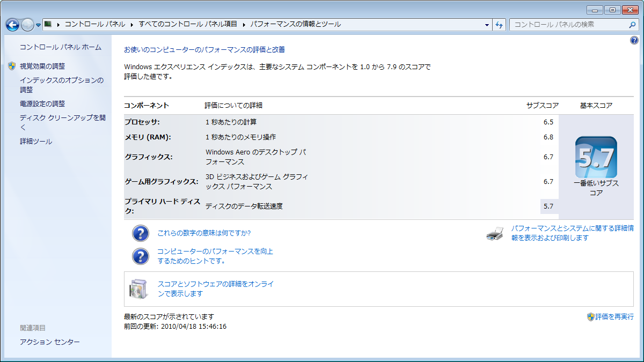The image size is (644, 362).
Task: Click the 5.7 base score badge
Action: click(x=596, y=157)
